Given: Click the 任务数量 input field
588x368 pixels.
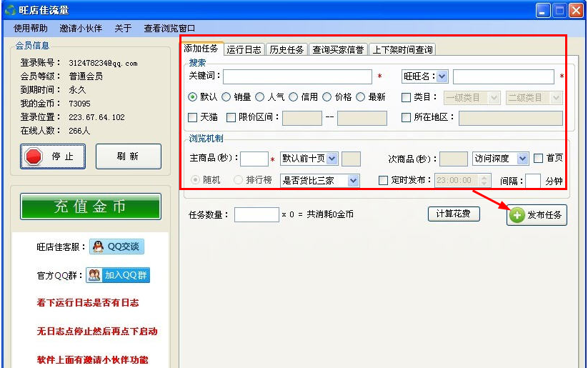Looking at the screenshot, I should (x=256, y=214).
